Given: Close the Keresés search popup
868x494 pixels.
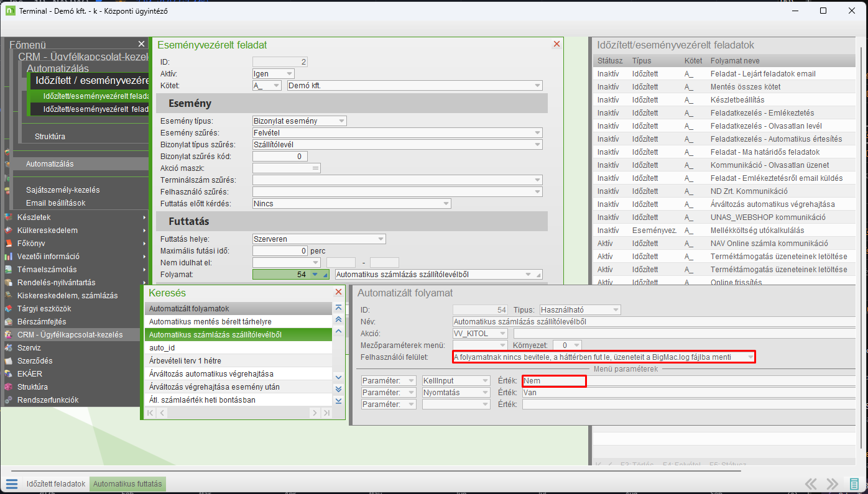Looking at the screenshot, I should tap(338, 292).
